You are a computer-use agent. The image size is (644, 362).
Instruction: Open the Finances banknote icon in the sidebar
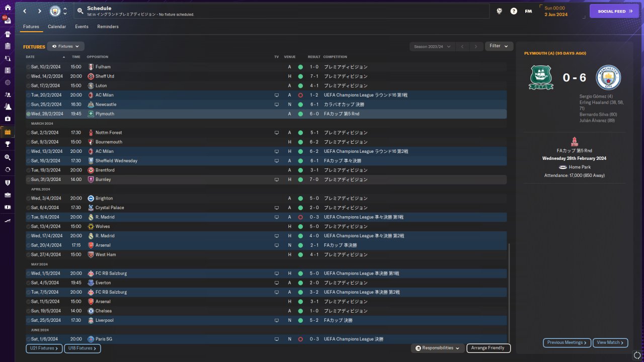tap(8, 207)
